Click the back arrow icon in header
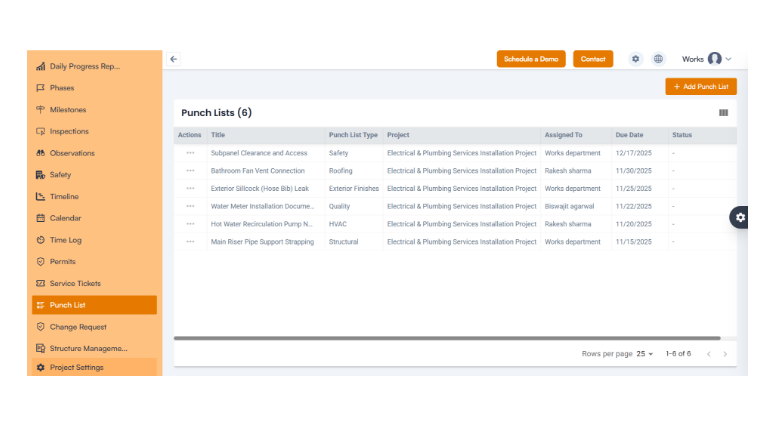 tap(173, 59)
